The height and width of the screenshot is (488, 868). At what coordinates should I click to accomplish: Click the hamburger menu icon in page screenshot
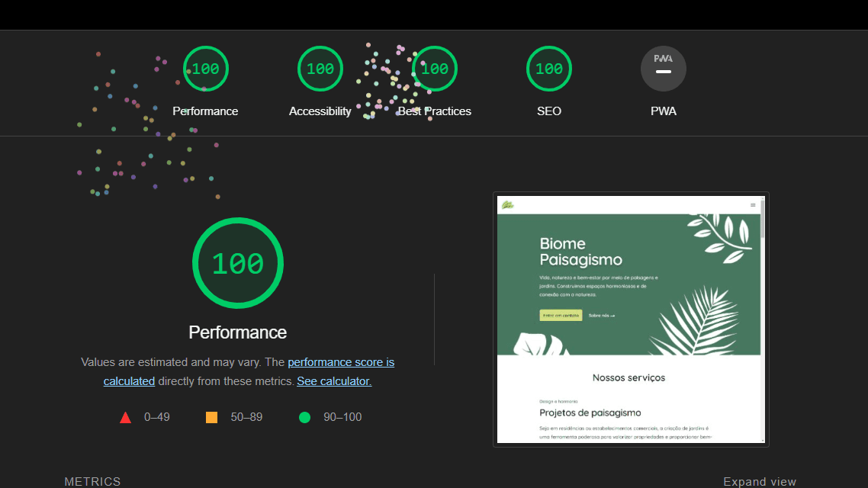tap(753, 205)
